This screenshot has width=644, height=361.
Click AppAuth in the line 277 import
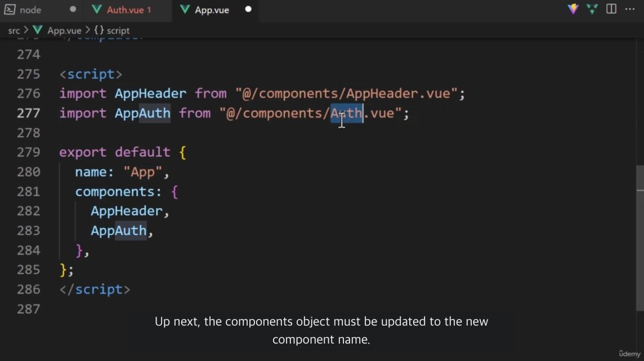(142, 113)
